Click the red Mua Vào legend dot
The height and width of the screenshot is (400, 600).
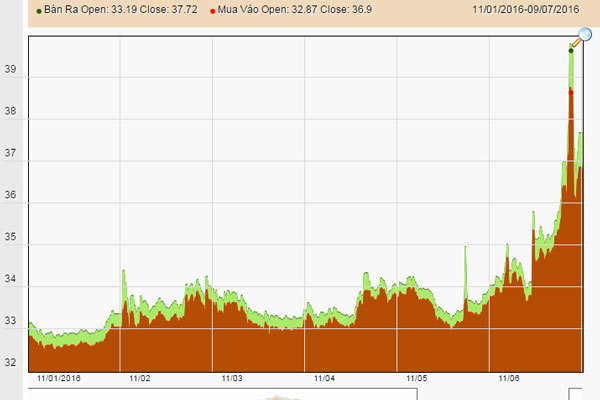click(211, 9)
